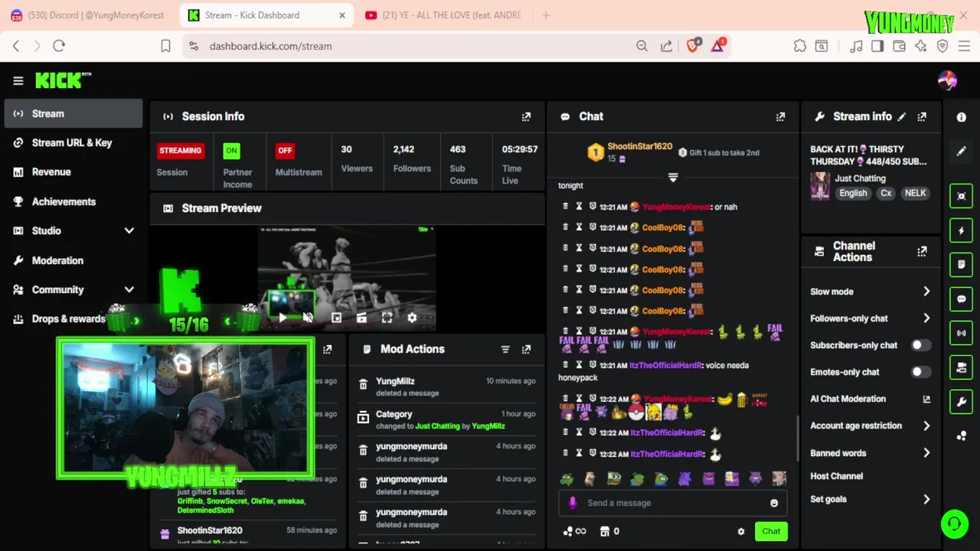The image size is (980, 551).
Task: Click the wrench icon in the right sidebar
Action: pyautogui.click(x=962, y=402)
